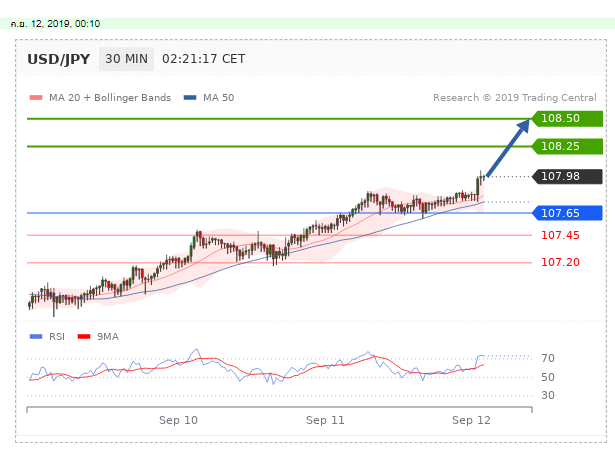Click the blue MA 50 legend swatch

[x=190, y=98]
